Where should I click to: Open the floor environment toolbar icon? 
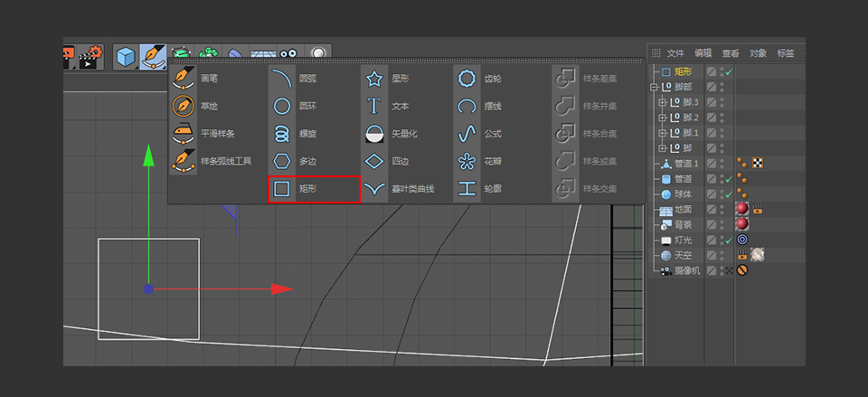[263, 53]
